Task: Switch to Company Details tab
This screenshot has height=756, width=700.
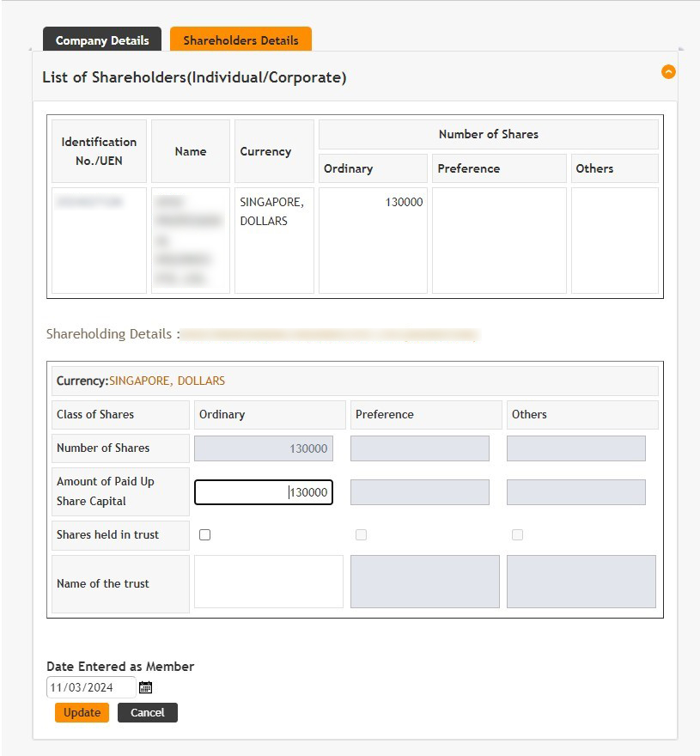Action: pos(102,40)
